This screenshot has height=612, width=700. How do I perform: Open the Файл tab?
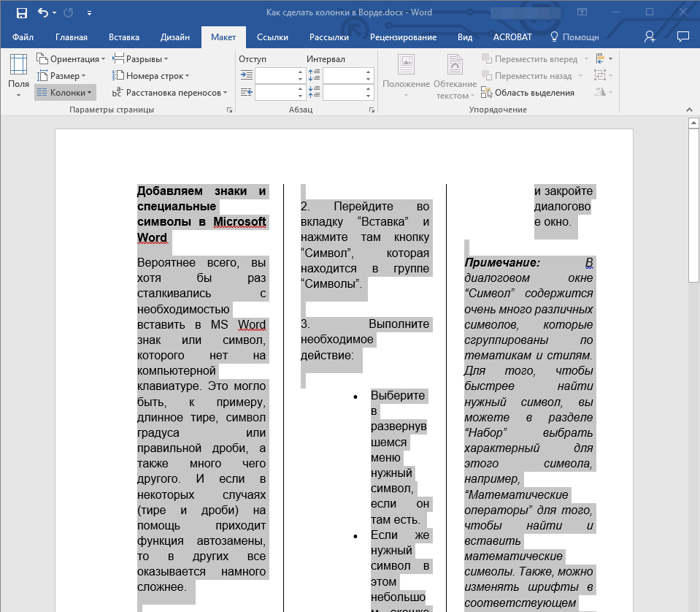pyautogui.click(x=23, y=37)
